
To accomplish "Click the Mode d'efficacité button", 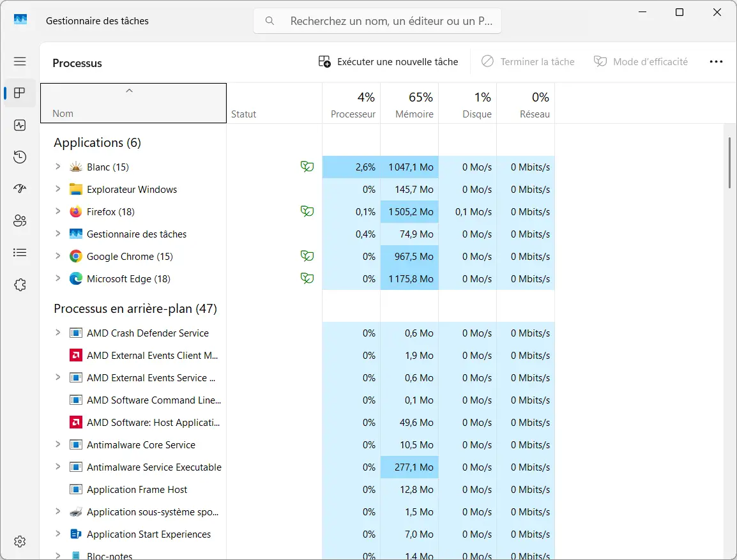I will [x=641, y=61].
